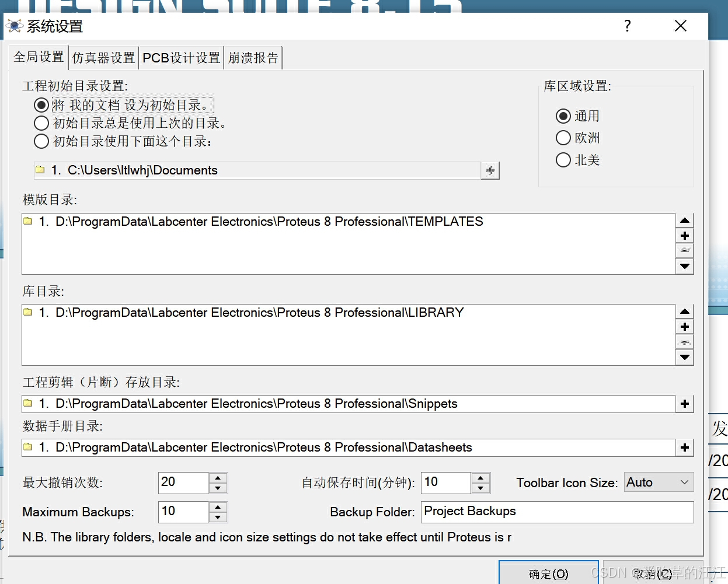Viewport: 728px width, 584px height.
Task: Click the help question mark in title bar
Action: (x=628, y=26)
